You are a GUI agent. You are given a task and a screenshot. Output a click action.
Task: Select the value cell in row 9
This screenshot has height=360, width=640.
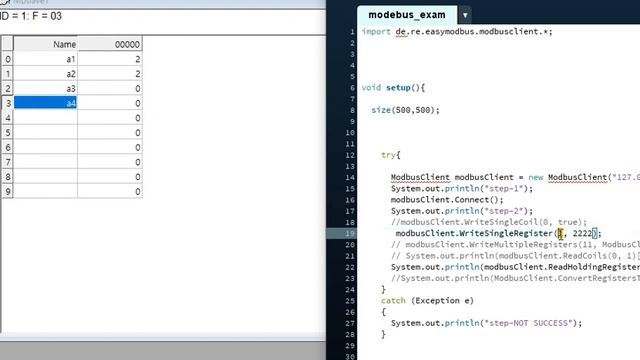click(x=110, y=191)
